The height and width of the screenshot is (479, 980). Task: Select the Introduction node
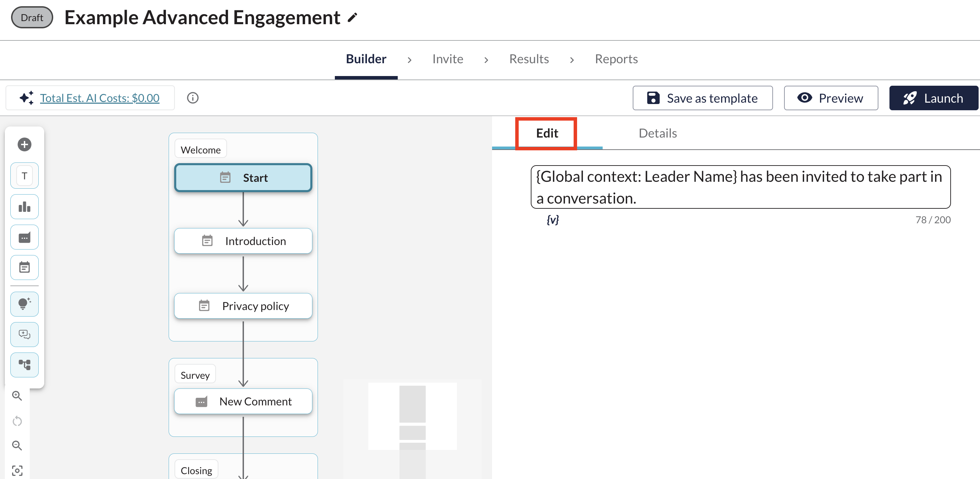243,241
